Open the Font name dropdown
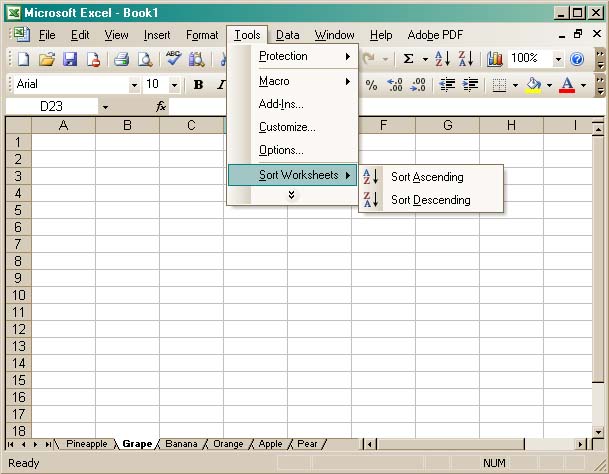The height and width of the screenshot is (474, 609). coord(134,85)
